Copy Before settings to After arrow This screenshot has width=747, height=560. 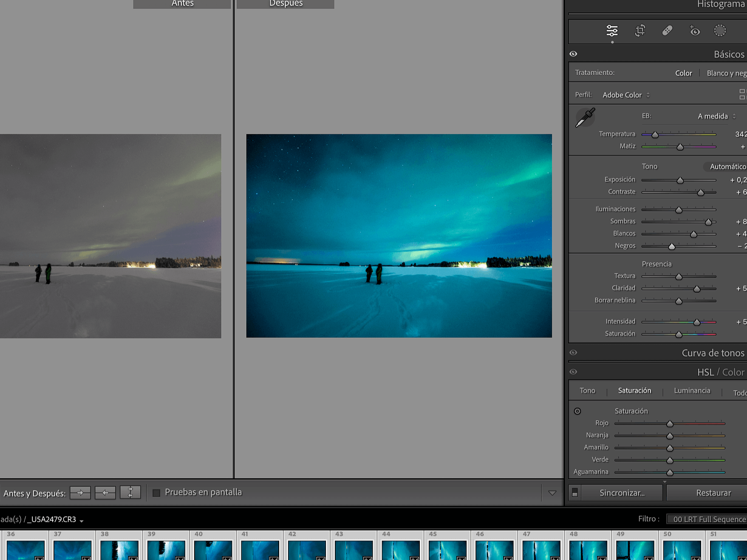[80, 493]
